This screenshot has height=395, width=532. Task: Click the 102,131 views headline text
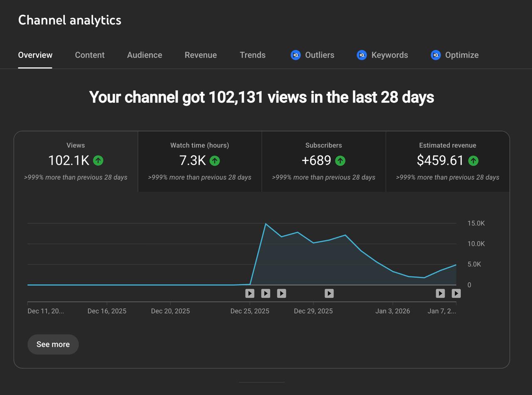(261, 97)
